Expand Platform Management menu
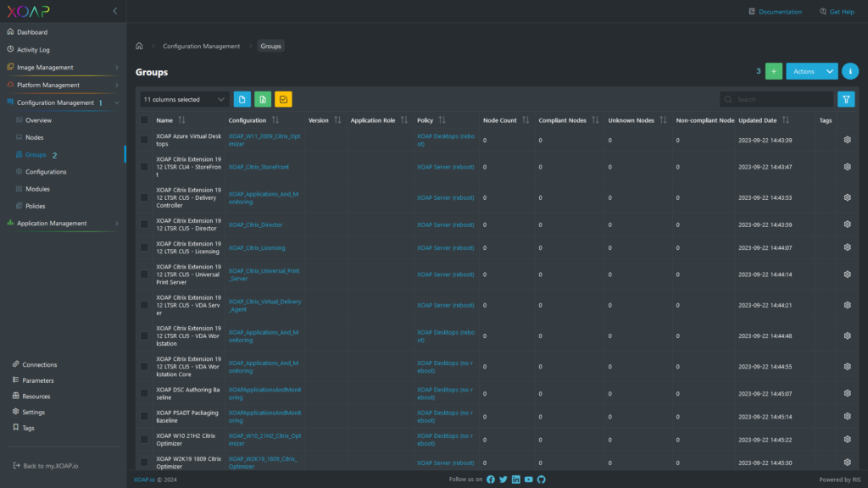 coord(63,86)
